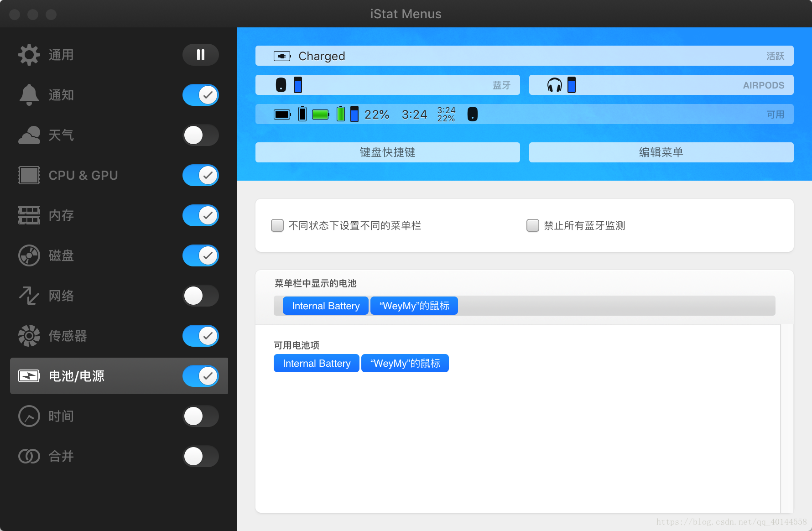812x531 pixels.
Task: Click the charging battery icon next to Charged
Action: click(282, 56)
